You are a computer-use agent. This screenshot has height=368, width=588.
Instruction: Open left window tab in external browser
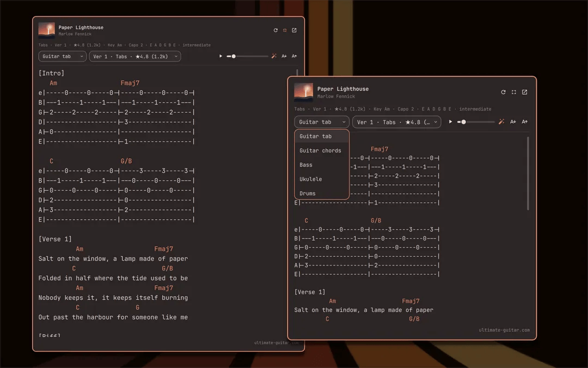click(295, 31)
